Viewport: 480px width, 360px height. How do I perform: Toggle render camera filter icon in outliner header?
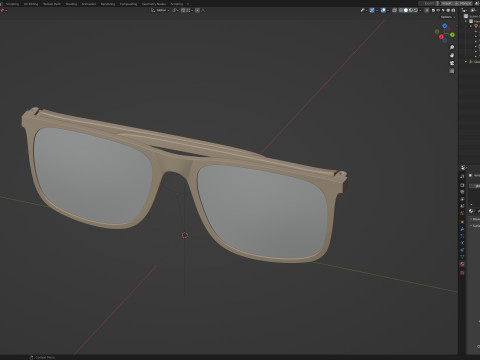(x=453, y=10)
